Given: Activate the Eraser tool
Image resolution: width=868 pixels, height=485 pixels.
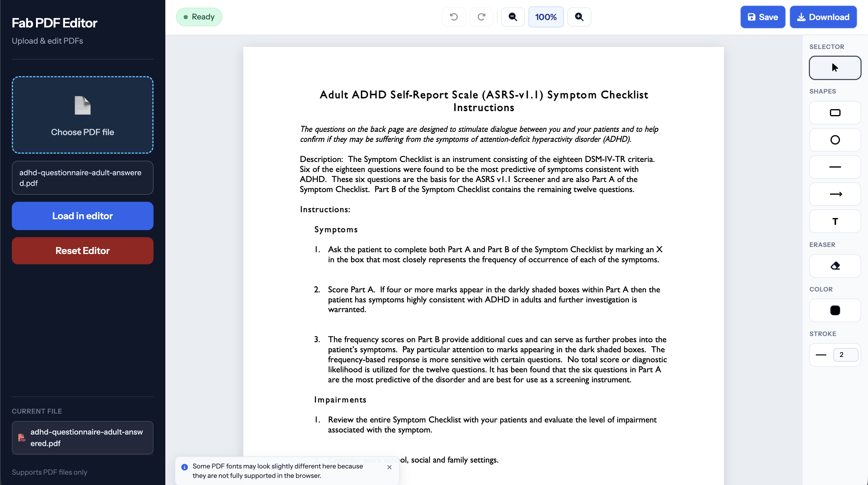Looking at the screenshot, I should point(835,266).
